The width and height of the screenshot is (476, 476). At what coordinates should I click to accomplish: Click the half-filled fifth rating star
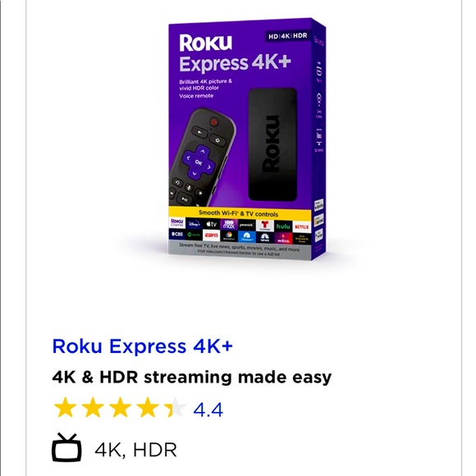(x=175, y=407)
